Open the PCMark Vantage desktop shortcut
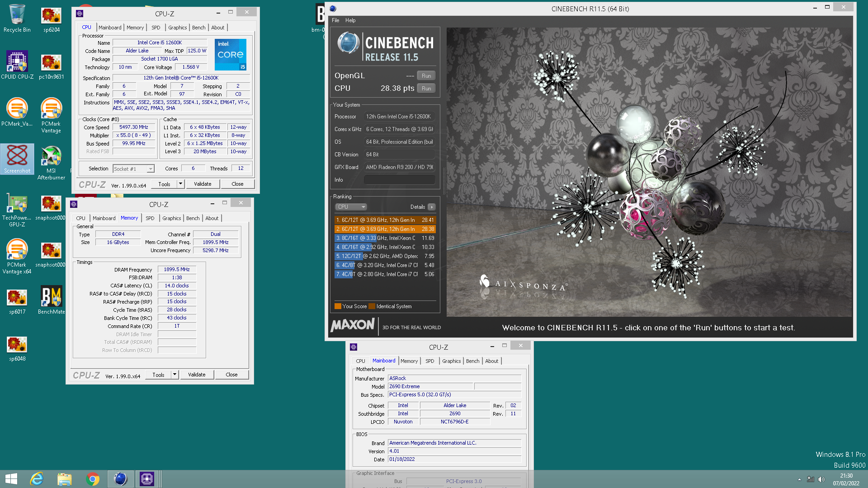Screen dimensions: 868x488 pyautogui.click(x=51, y=116)
